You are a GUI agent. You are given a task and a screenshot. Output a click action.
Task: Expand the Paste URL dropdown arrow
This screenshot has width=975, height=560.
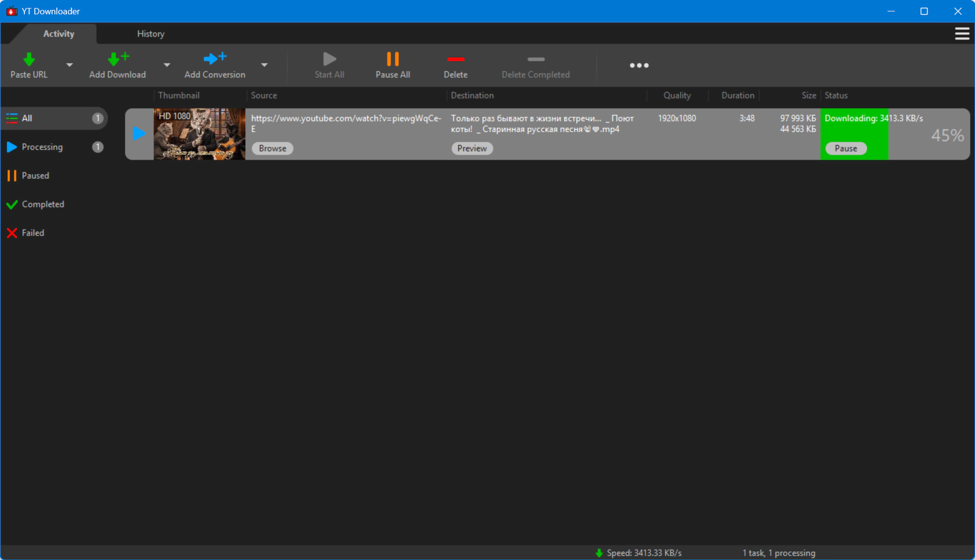tap(70, 65)
